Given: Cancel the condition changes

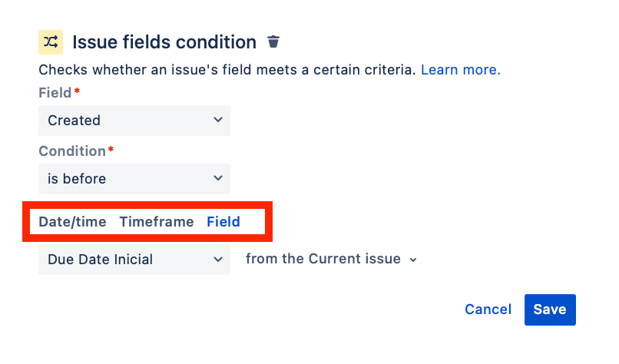Looking at the screenshot, I should (x=488, y=309).
